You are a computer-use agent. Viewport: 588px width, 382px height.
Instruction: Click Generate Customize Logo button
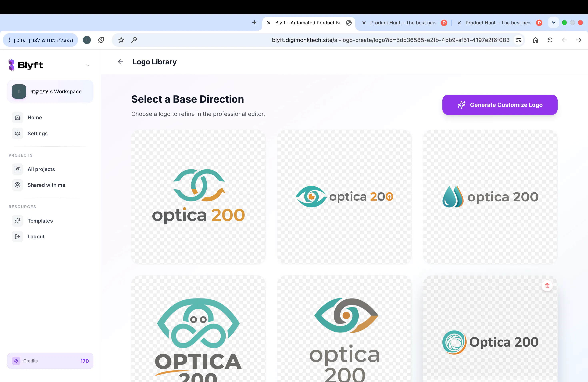(x=500, y=105)
